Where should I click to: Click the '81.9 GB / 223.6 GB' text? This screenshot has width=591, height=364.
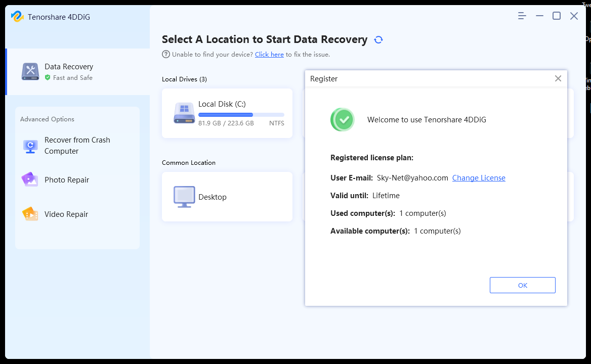click(x=226, y=123)
